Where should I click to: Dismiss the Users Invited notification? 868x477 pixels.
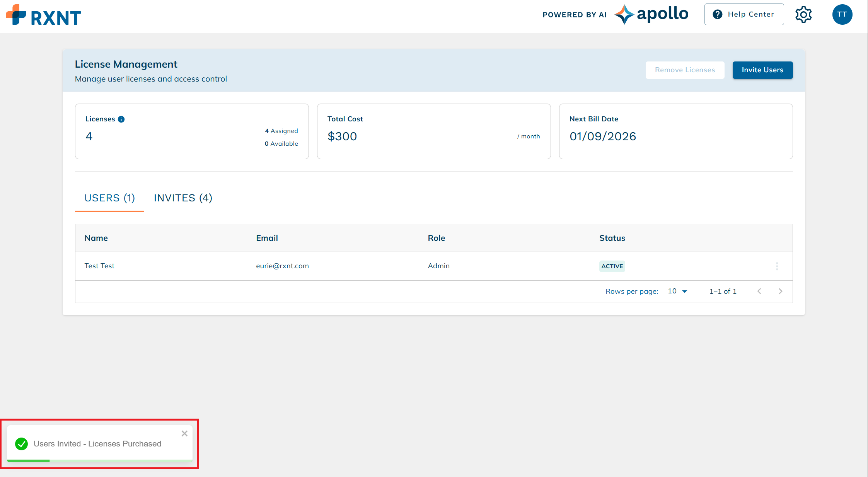(x=184, y=433)
